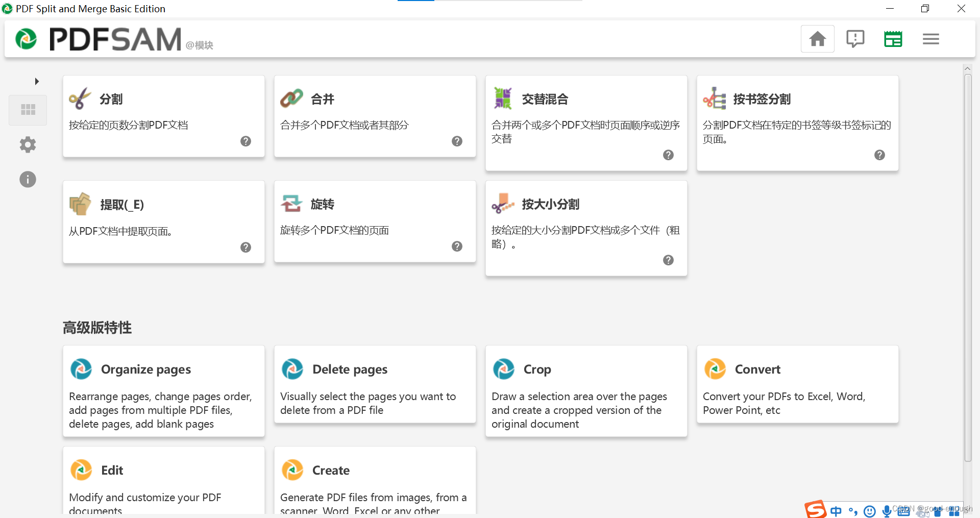The height and width of the screenshot is (518, 980).
Task: Open the 分割 module title
Action: [x=111, y=99]
